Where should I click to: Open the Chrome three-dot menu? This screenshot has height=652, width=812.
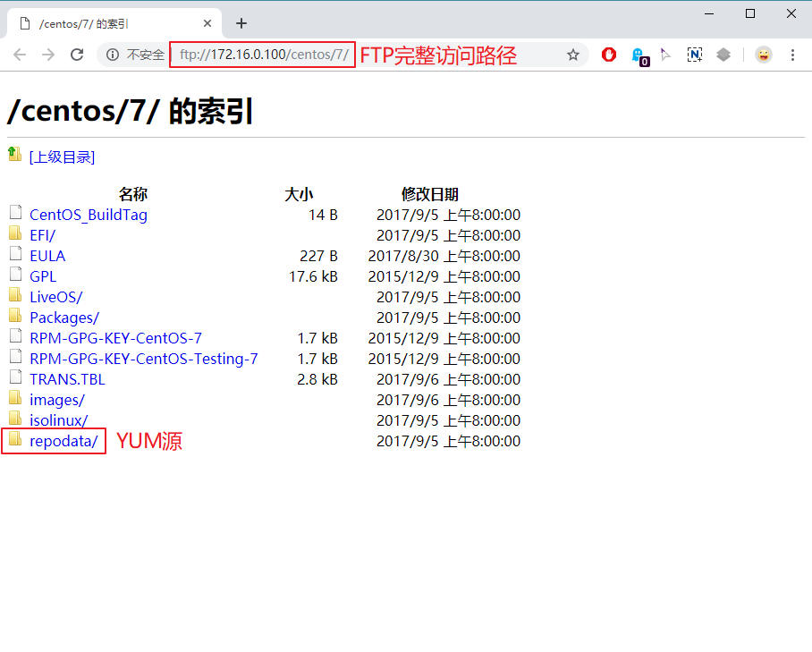coord(792,55)
